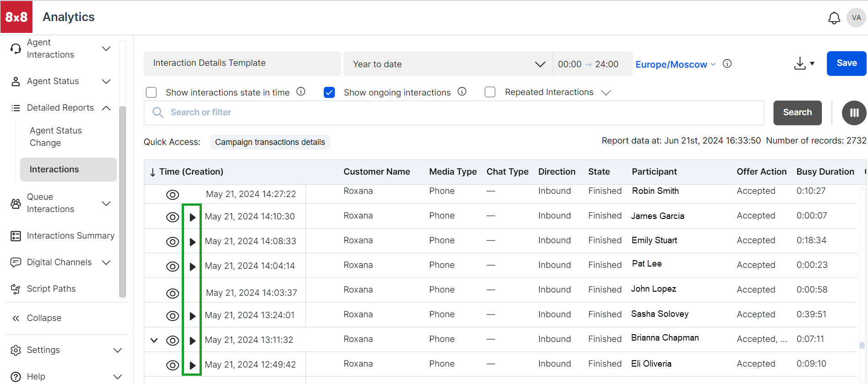This screenshot has width=868, height=384.
Task: Click the Search or filter field
Action: (x=454, y=112)
